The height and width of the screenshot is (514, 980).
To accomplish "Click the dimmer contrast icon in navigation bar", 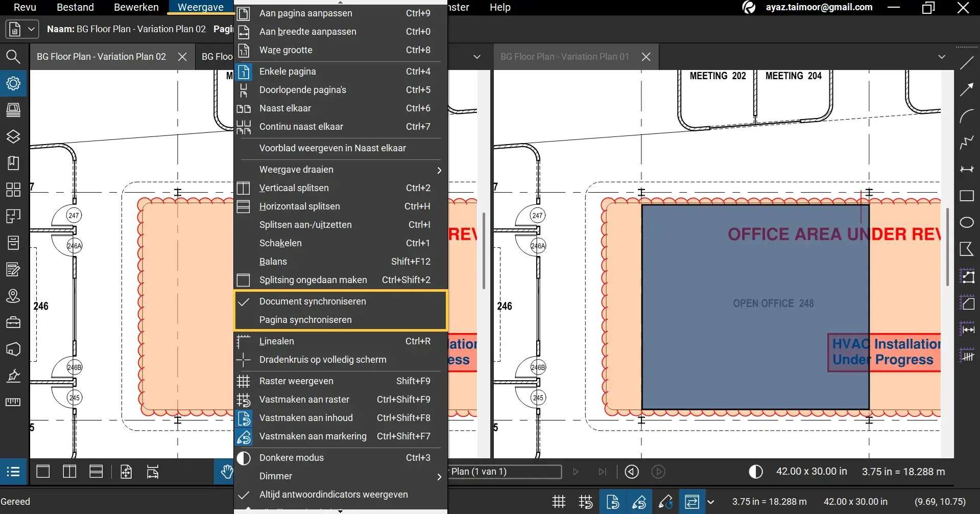I will tap(756, 472).
